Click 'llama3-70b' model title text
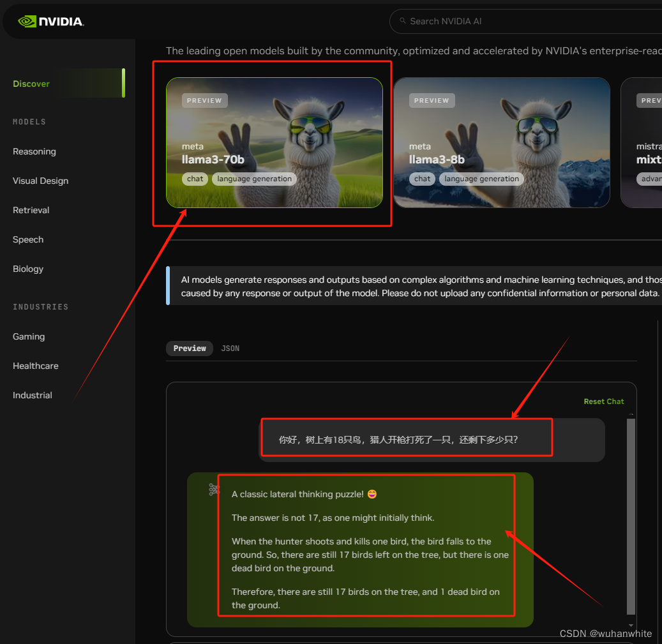Screen dimensions: 662x644 coord(213,160)
